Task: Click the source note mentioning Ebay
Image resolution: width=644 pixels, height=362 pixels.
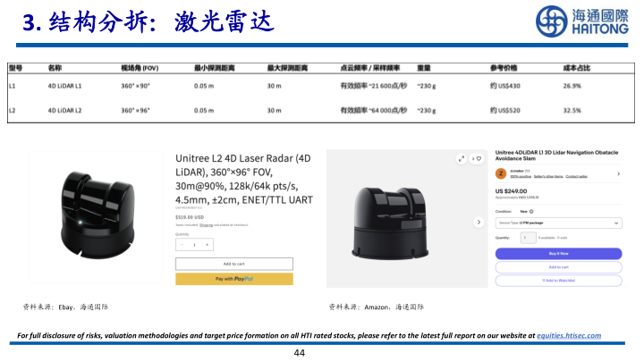Action: (65, 307)
